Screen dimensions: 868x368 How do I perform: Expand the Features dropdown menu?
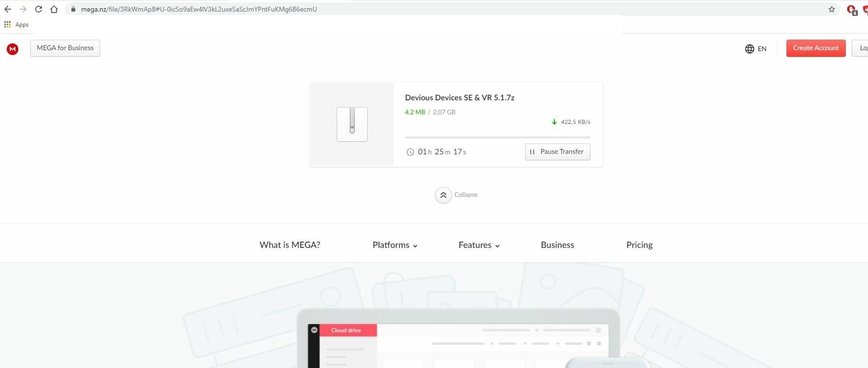tap(479, 245)
